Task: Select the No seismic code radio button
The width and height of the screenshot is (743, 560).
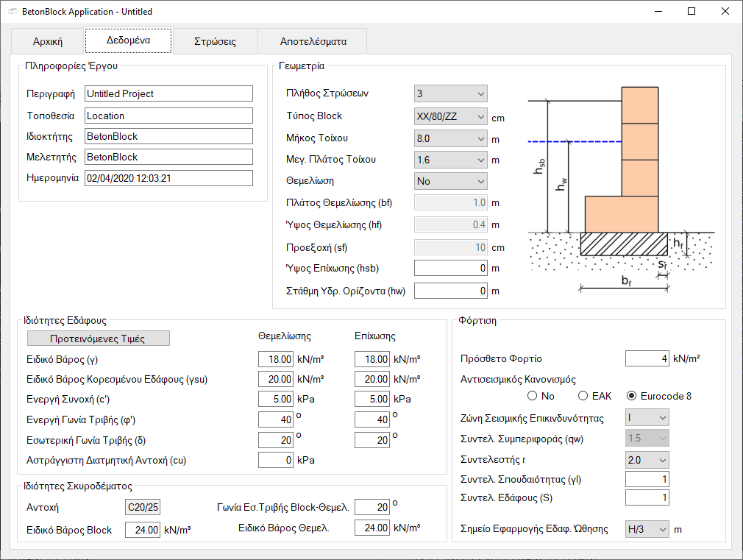Action: [x=533, y=396]
